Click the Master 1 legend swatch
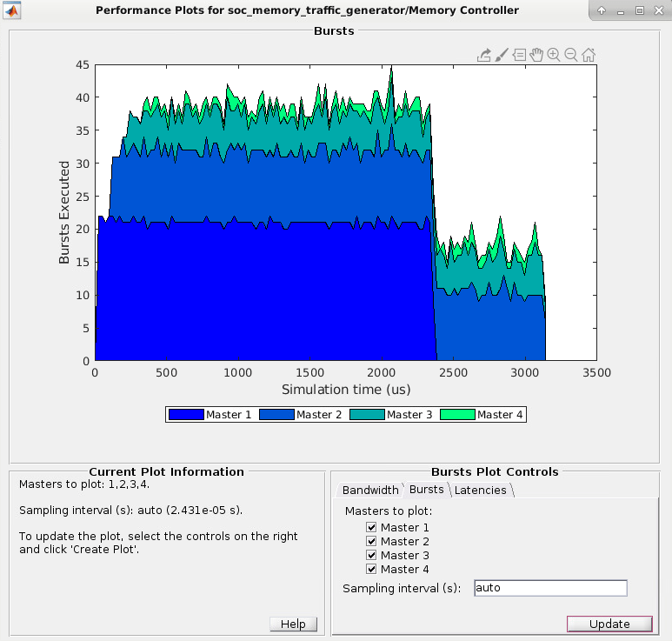672x641 pixels. click(186, 415)
